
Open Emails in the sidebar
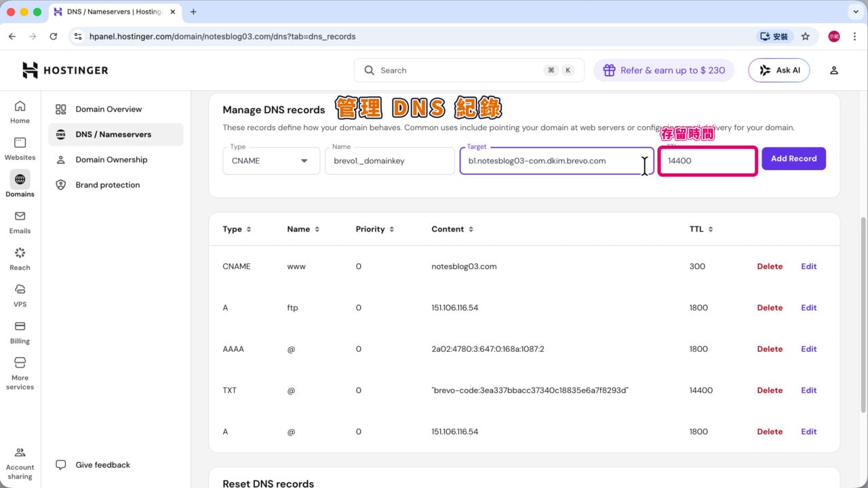tap(20, 222)
